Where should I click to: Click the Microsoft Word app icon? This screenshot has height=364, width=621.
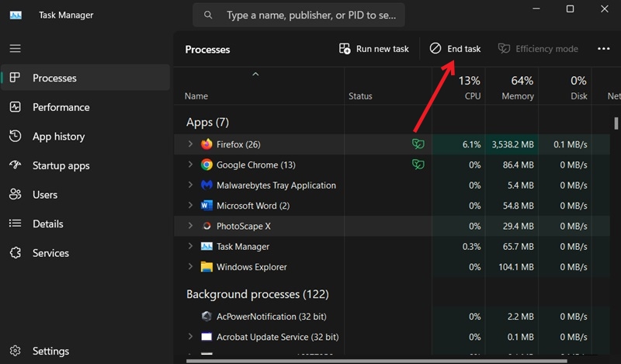tap(206, 206)
